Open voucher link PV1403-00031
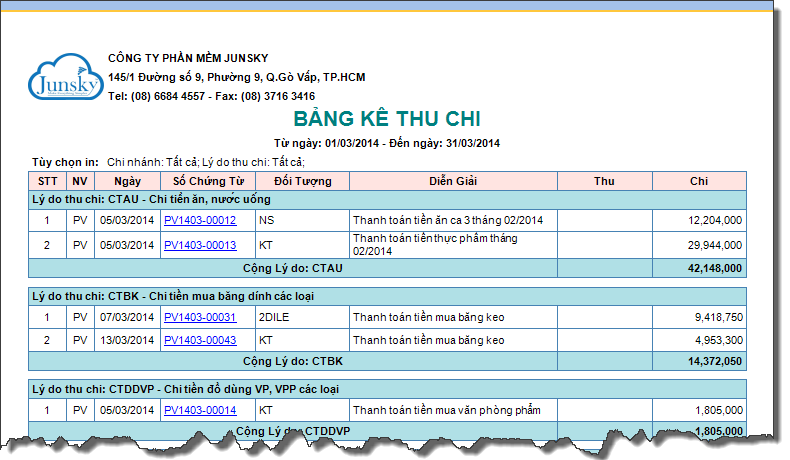This screenshot has height=460, width=790. 200,317
